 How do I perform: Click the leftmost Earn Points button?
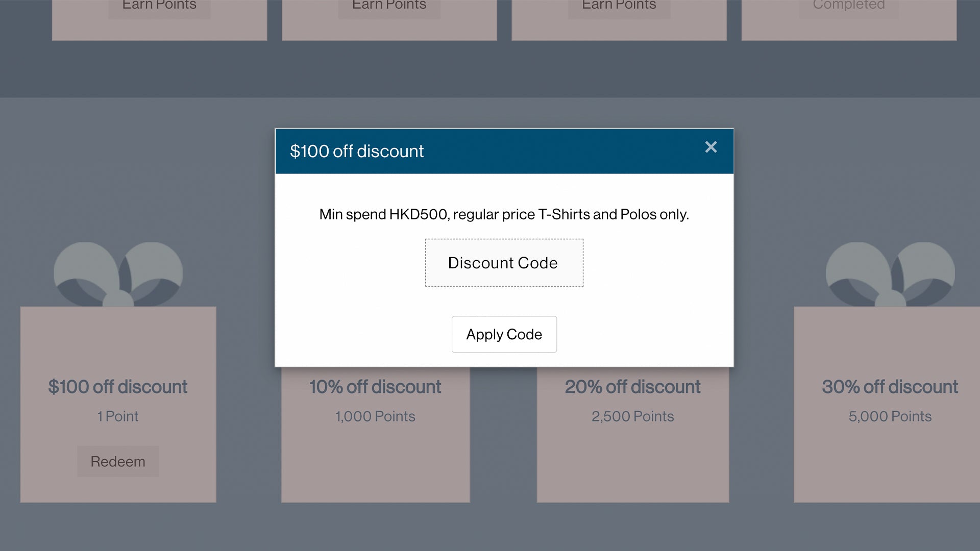pos(159,7)
